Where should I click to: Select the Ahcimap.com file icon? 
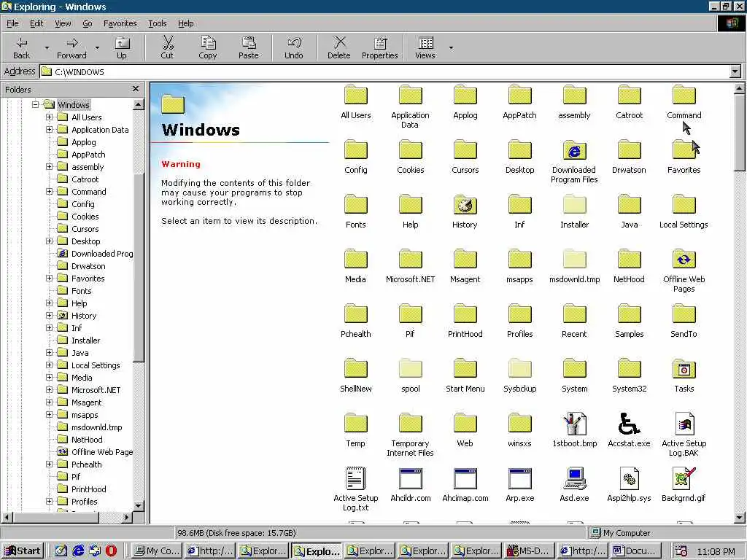(465, 478)
